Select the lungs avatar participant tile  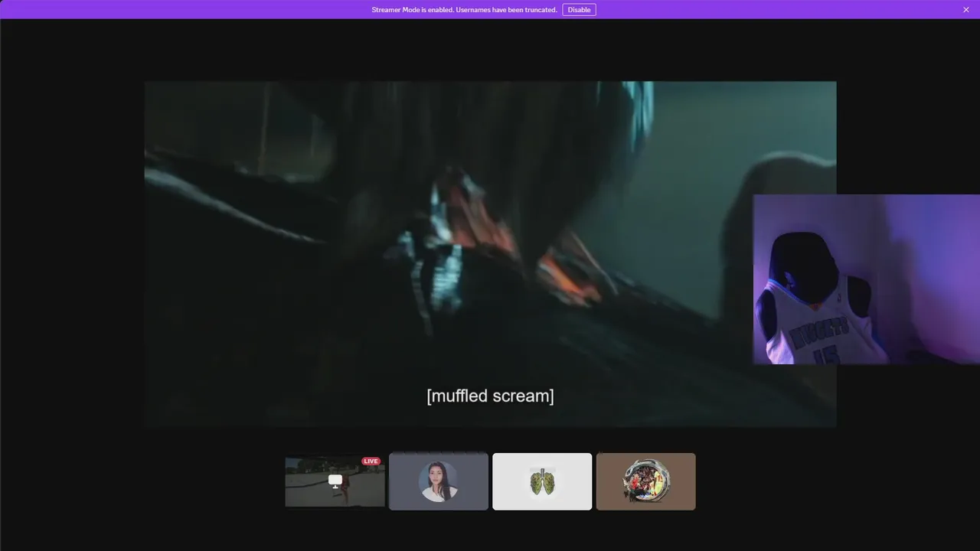[542, 481]
